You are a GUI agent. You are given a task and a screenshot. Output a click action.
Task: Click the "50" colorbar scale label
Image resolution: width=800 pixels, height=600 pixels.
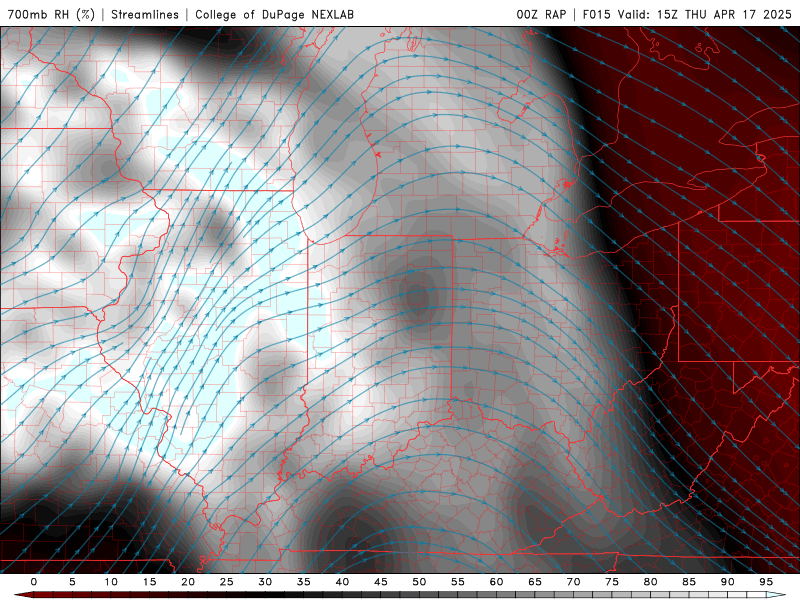(419, 582)
